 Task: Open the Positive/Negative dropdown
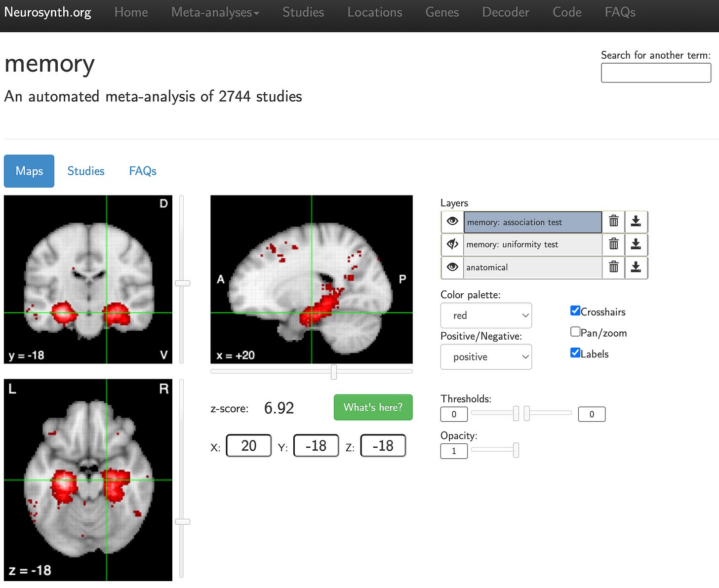[486, 356]
